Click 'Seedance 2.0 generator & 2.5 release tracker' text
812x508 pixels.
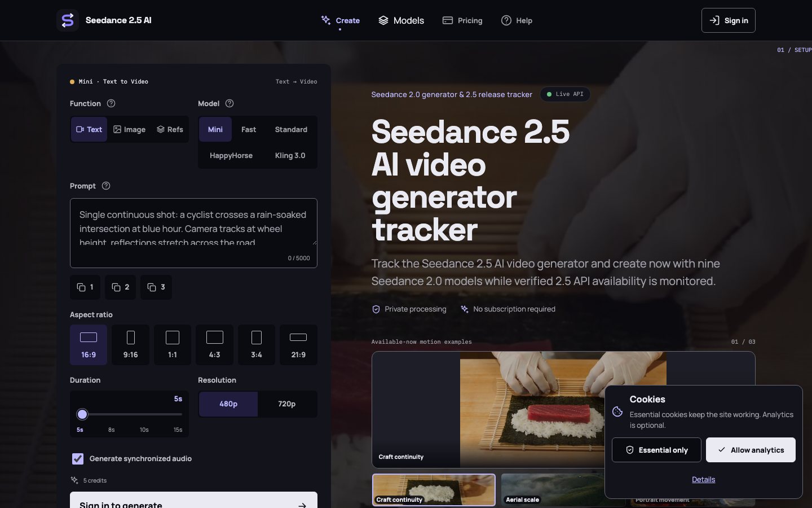point(452,94)
